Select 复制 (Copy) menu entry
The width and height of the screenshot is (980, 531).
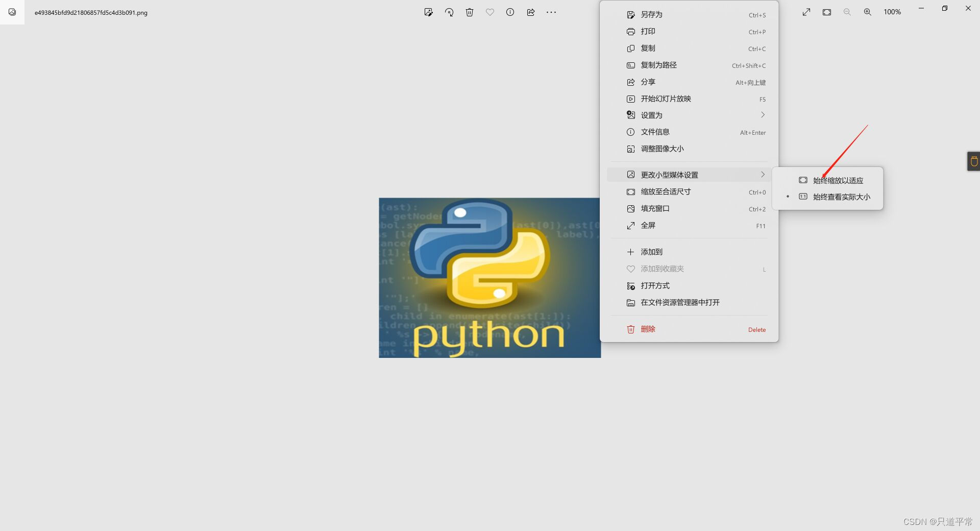click(x=689, y=49)
